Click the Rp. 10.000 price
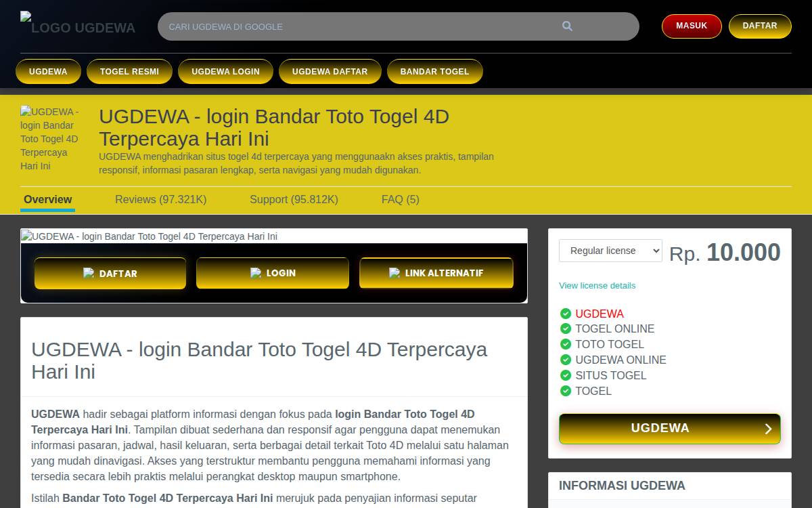 tap(725, 253)
